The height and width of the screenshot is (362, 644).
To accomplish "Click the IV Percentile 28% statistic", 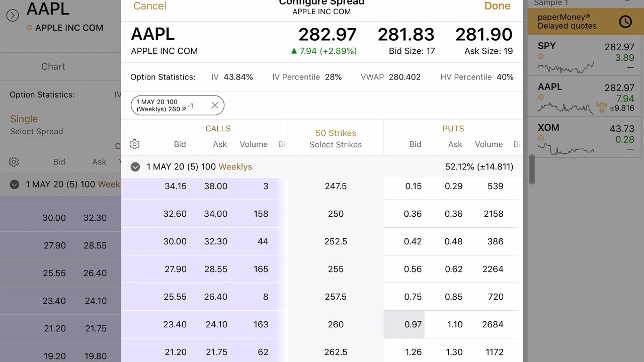I will [x=307, y=77].
